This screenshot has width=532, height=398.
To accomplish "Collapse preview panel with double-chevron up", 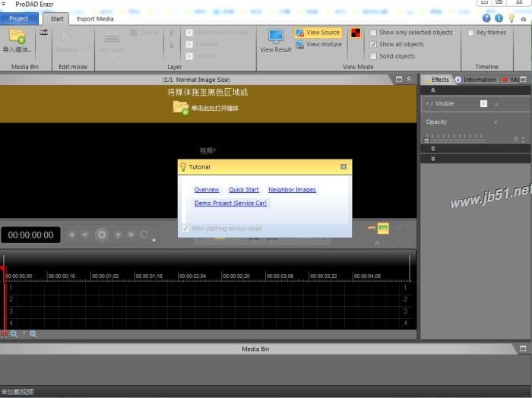I will [409, 79].
